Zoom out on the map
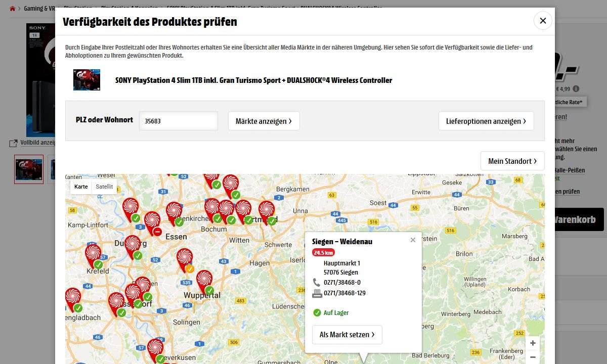The width and height of the screenshot is (607, 364). (533, 357)
